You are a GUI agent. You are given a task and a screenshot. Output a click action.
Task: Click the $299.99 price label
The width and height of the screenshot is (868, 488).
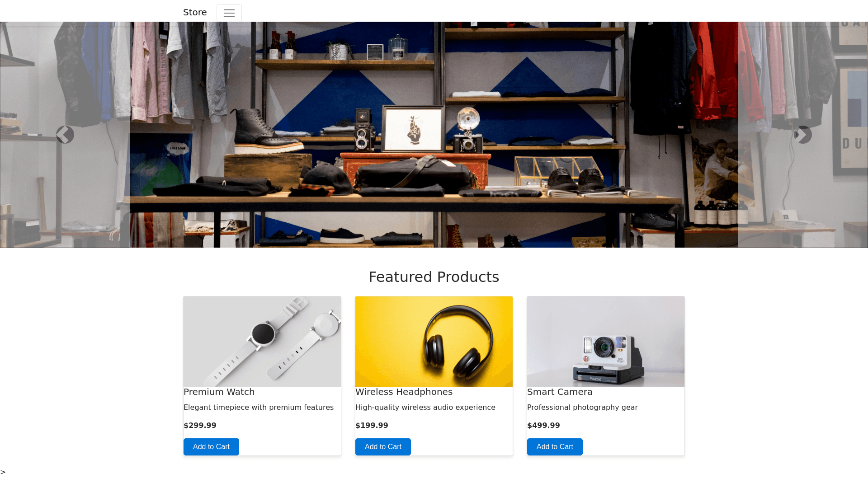point(200,426)
